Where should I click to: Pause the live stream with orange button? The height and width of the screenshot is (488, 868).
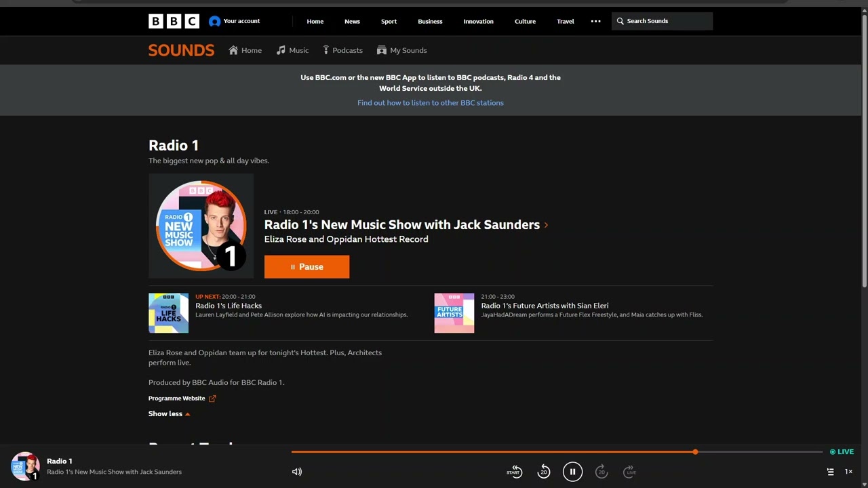pos(307,266)
